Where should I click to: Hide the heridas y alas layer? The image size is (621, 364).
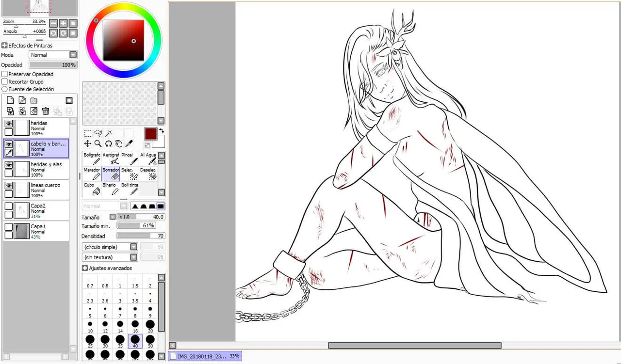9,165
